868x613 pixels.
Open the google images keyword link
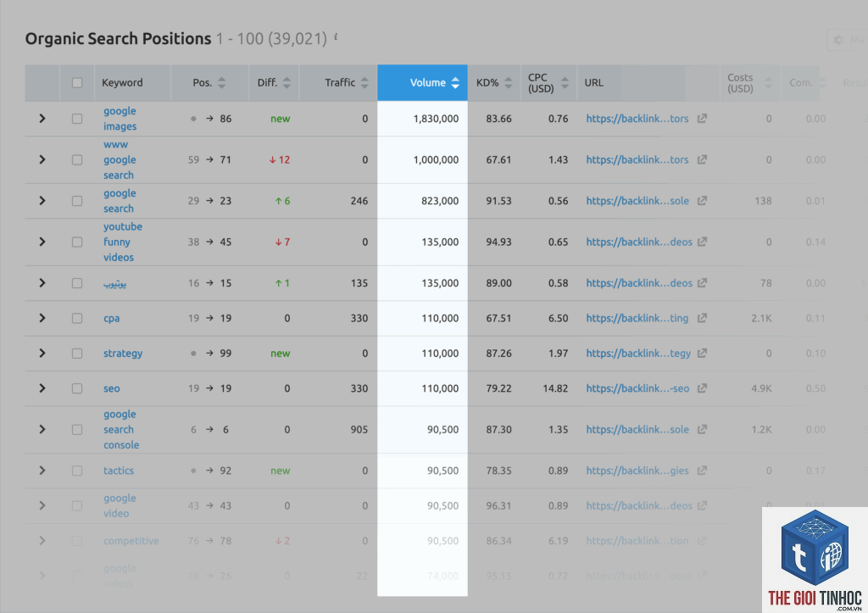(x=120, y=119)
